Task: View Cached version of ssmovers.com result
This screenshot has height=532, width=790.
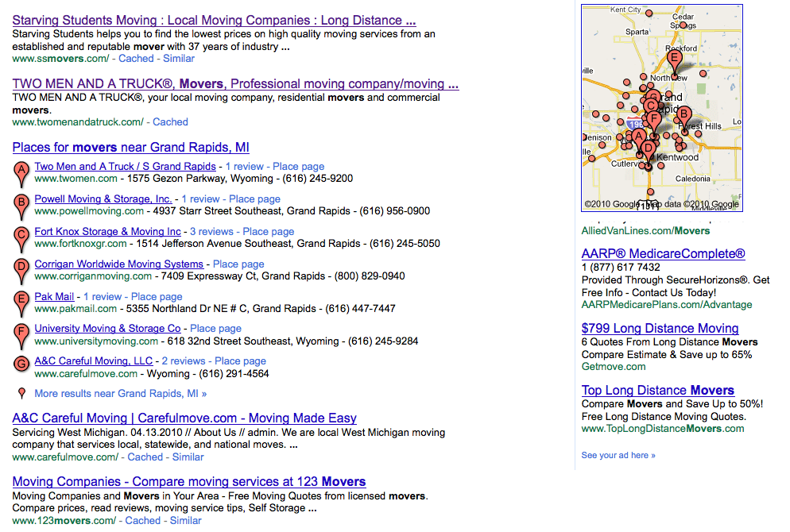Action: [136, 59]
